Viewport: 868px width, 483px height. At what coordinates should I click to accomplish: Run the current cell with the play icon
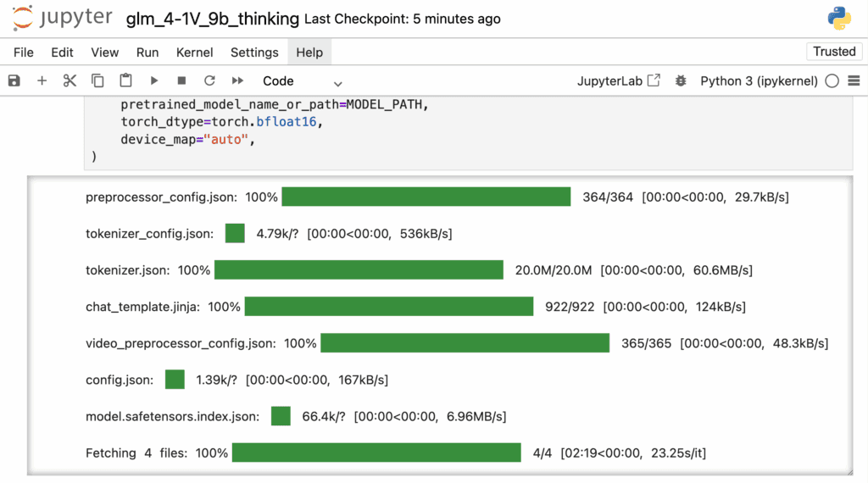coord(154,80)
